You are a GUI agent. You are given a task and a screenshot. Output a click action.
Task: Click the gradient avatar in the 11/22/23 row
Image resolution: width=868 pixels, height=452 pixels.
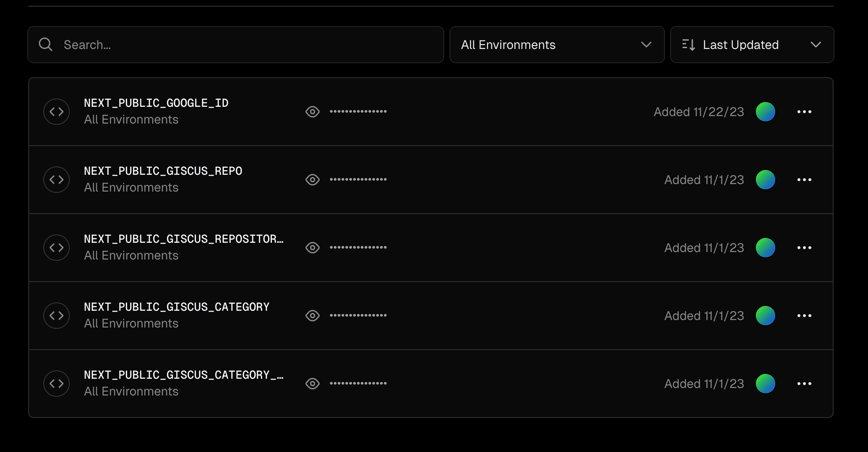(766, 112)
